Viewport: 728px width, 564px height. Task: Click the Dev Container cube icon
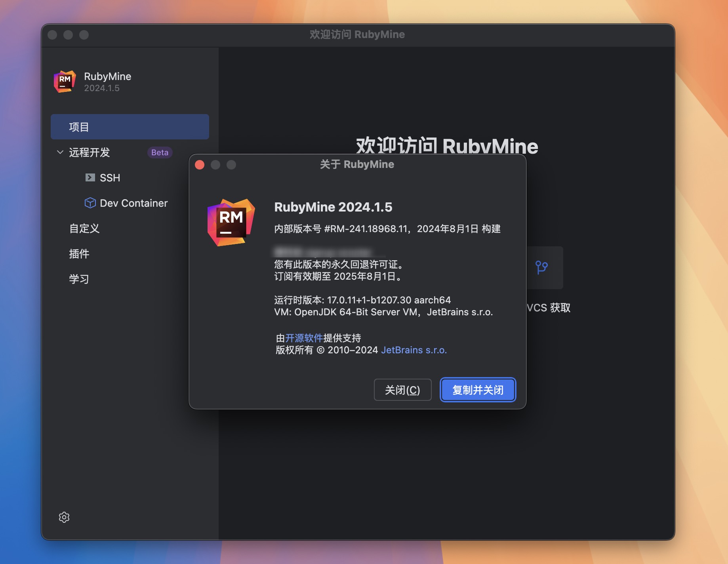[x=90, y=203]
